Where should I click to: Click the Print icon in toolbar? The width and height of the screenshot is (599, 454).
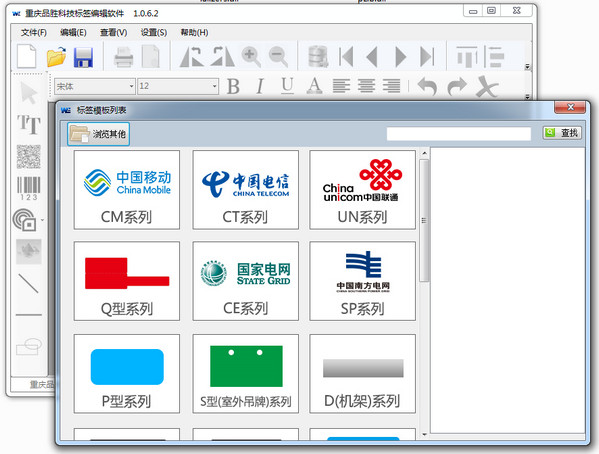[124, 57]
